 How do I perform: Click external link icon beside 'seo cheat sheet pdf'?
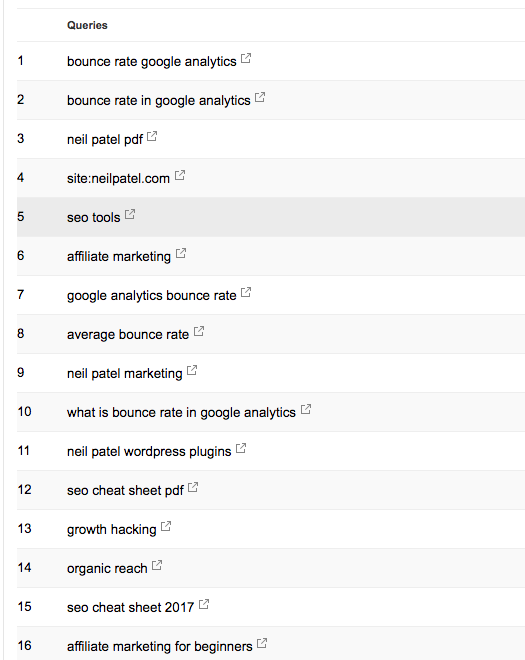pos(193,487)
